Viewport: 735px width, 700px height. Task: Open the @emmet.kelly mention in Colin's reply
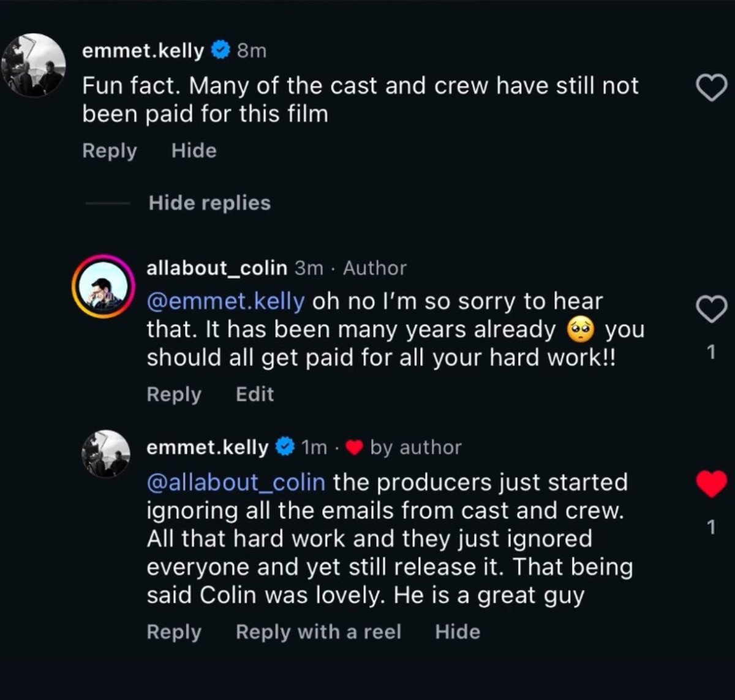tap(225, 301)
